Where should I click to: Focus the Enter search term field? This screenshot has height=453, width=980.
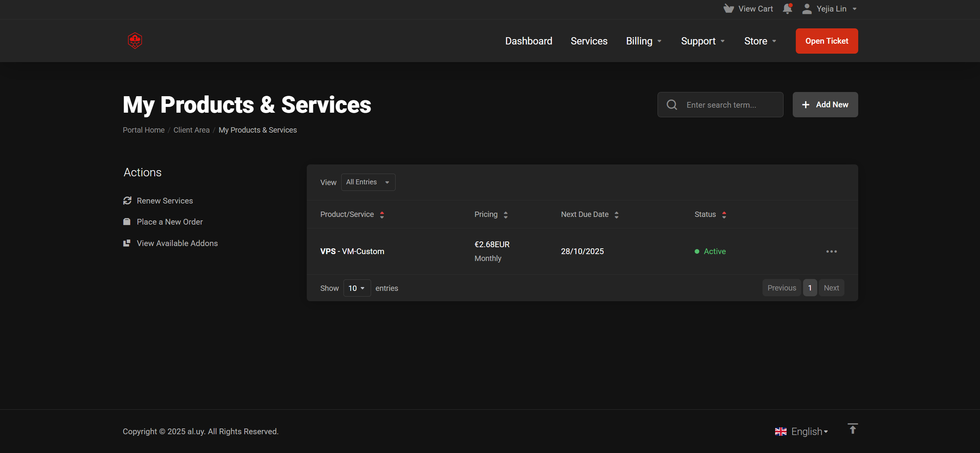click(720, 105)
